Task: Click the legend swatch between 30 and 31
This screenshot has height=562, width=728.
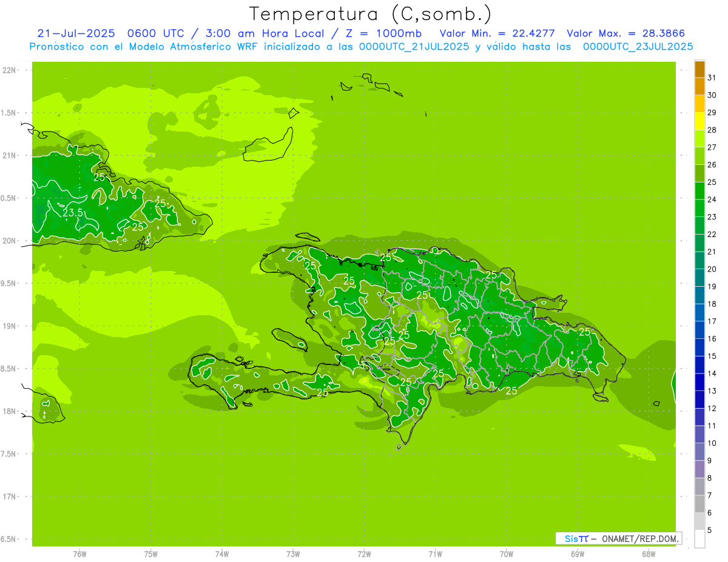Action: 699,87
